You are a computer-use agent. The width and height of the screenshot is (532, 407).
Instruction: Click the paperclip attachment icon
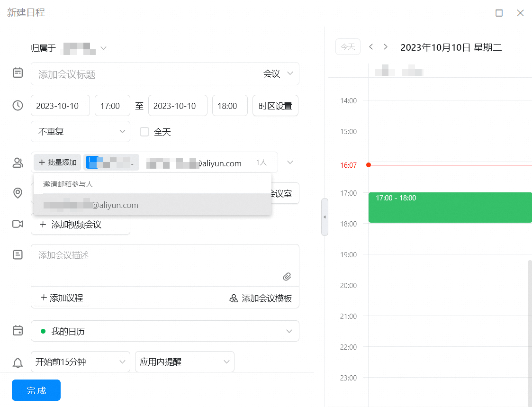pyautogui.click(x=287, y=276)
